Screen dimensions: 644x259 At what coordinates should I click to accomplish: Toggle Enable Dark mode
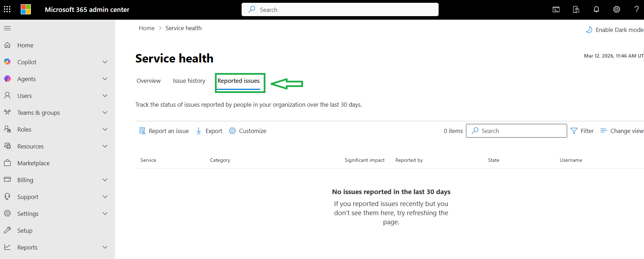(615, 30)
